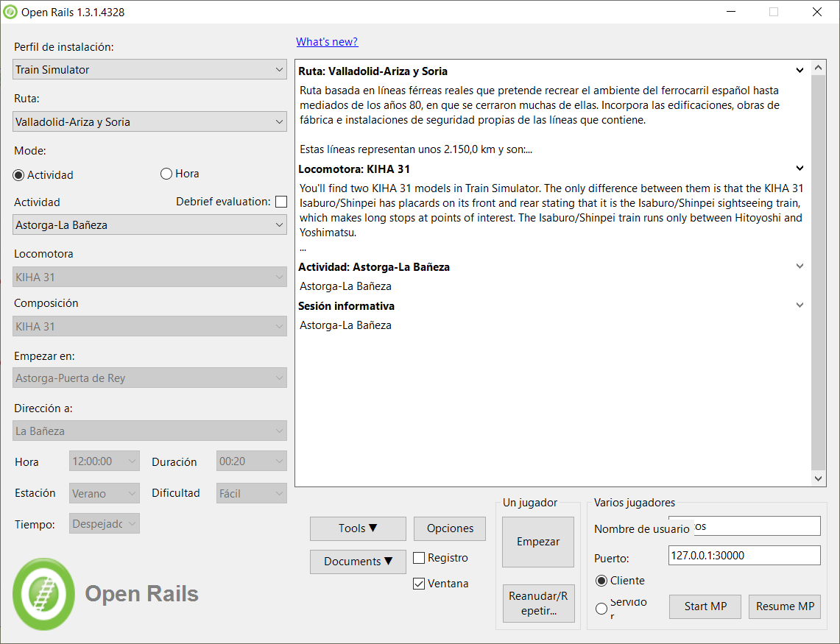Open the Locomotora dropdown

[x=149, y=277]
